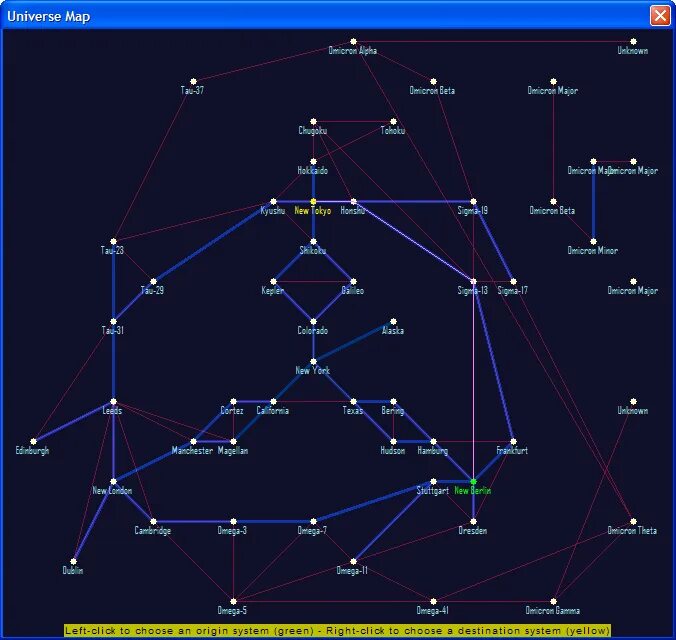Pick the Omega-3 system node
Image resolution: width=676 pixels, height=640 pixels.
[233, 521]
